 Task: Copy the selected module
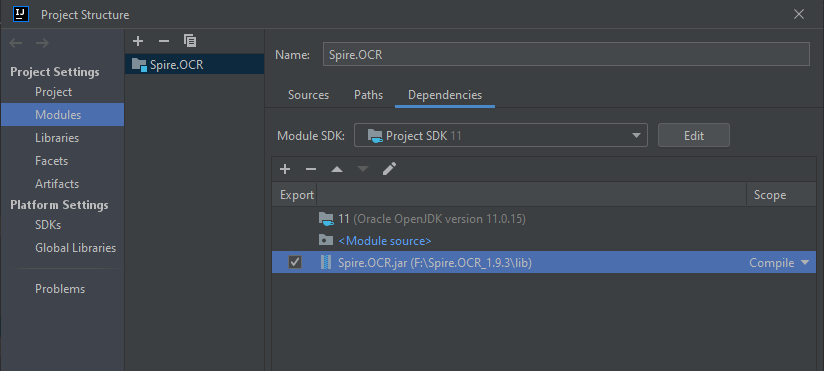(190, 40)
